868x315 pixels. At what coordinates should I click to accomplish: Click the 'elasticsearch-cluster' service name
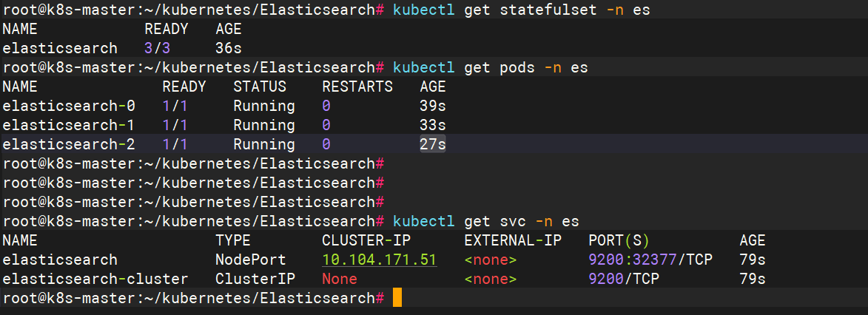point(95,279)
